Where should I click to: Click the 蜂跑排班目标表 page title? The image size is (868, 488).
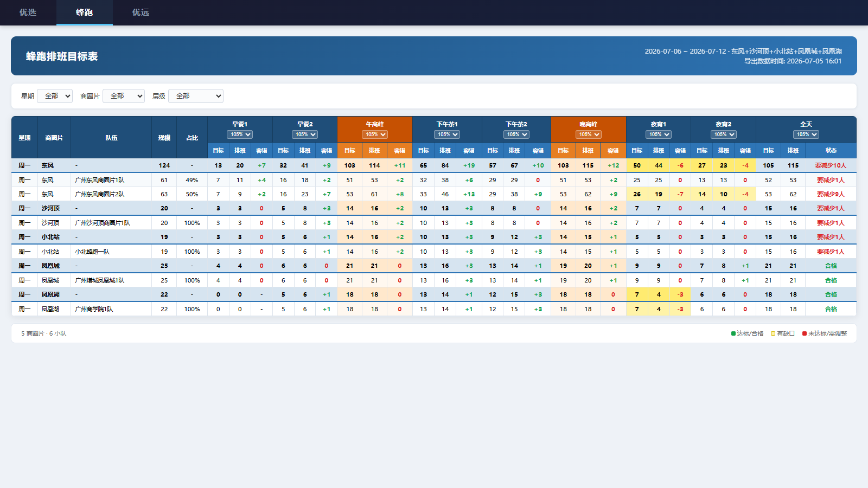point(62,56)
